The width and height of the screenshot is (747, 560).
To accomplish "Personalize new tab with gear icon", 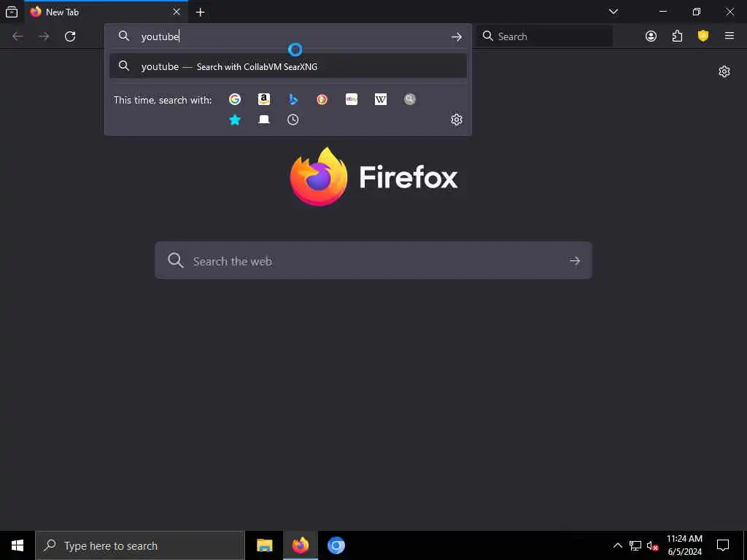I will coord(724,71).
